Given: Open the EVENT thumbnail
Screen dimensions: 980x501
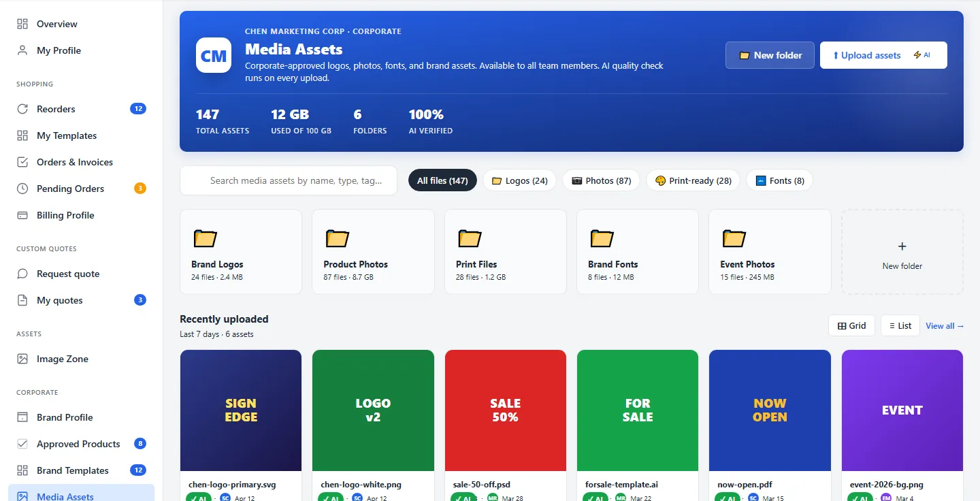Looking at the screenshot, I should coord(902,410).
